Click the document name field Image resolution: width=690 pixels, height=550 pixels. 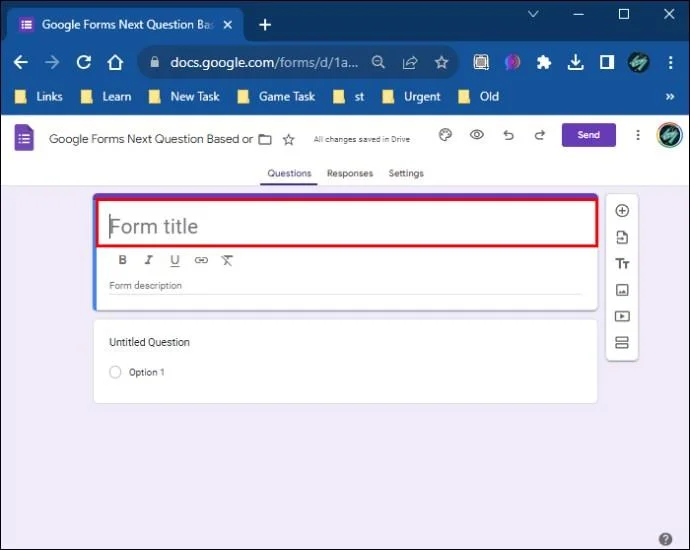[x=151, y=139]
